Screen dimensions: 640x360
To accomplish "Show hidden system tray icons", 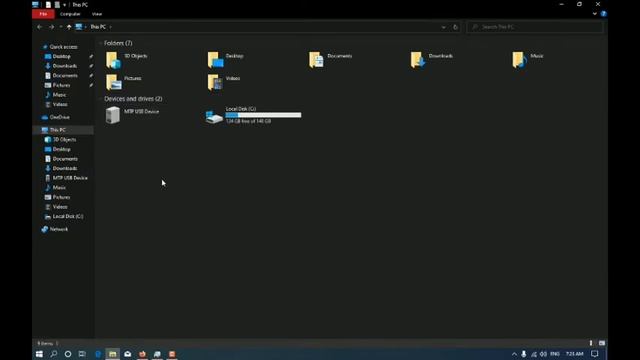I will pos(514,354).
